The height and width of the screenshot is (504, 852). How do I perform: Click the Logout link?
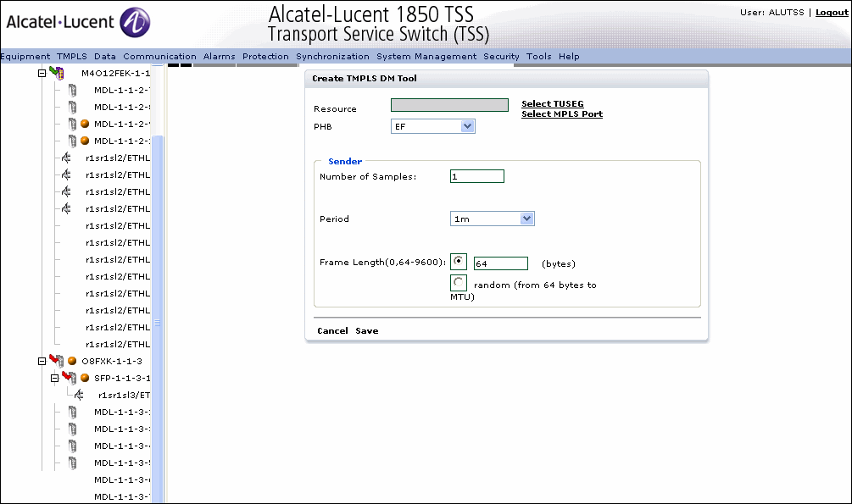832,12
